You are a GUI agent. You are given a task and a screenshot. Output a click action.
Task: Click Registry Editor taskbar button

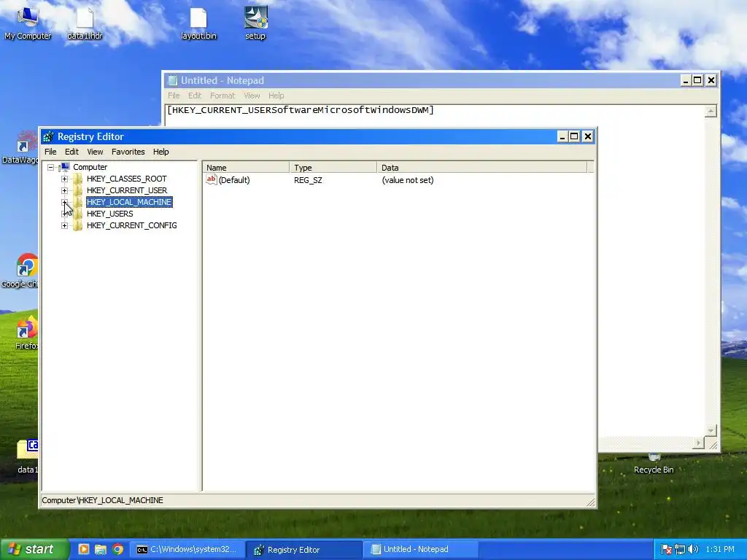[x=305, y=550]
